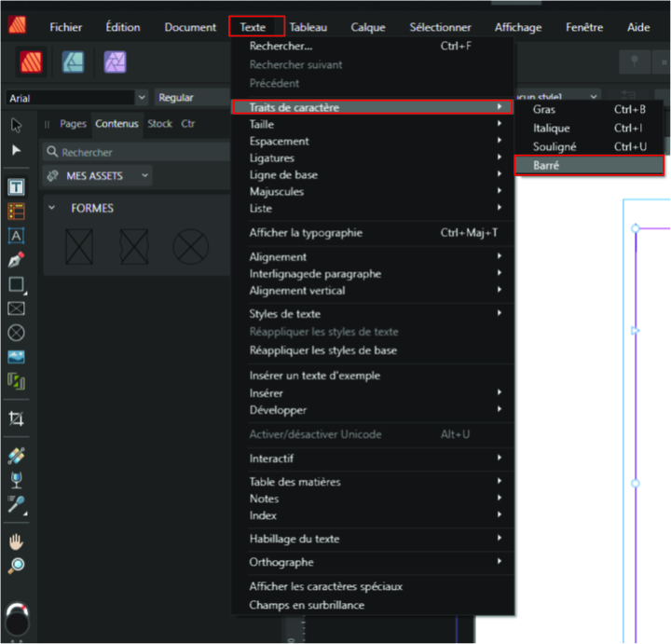Click the Rechercher assets search field

137,152
